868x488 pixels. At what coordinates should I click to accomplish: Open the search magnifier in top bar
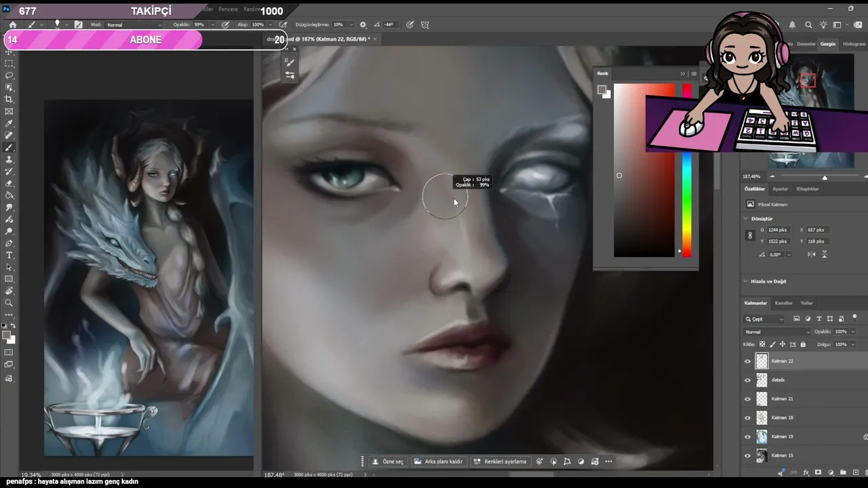(808, 25)
